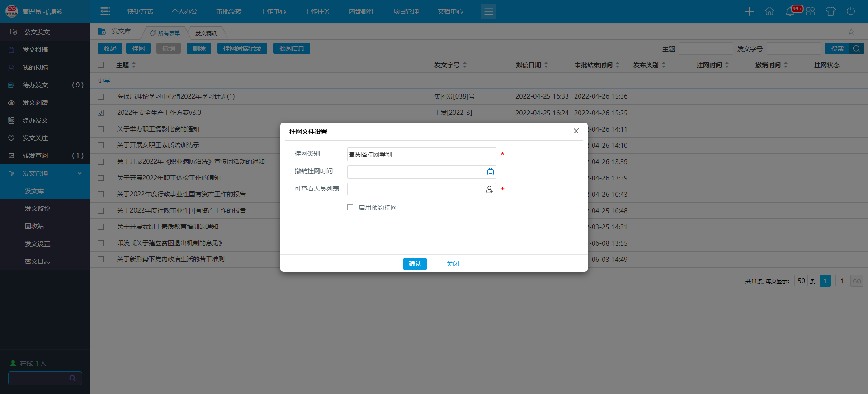Toggle the select-all checkbox in table header

(x=101, y=65)
